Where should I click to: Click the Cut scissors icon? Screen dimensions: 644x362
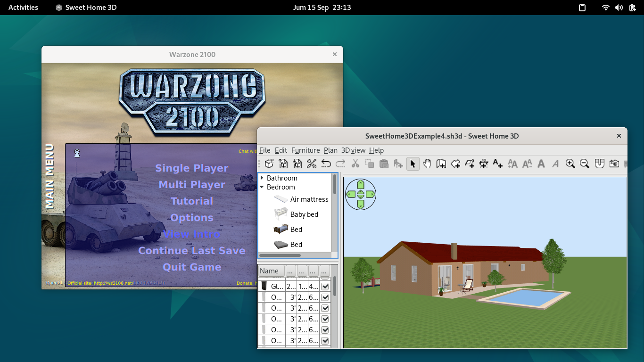click(x=355, y=164)
